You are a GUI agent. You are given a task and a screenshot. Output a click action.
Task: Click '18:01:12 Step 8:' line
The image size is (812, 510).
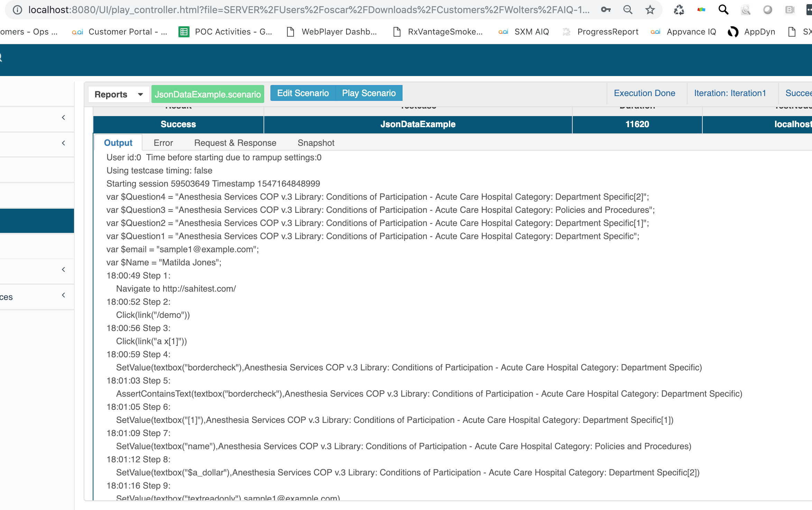(138, 460)
